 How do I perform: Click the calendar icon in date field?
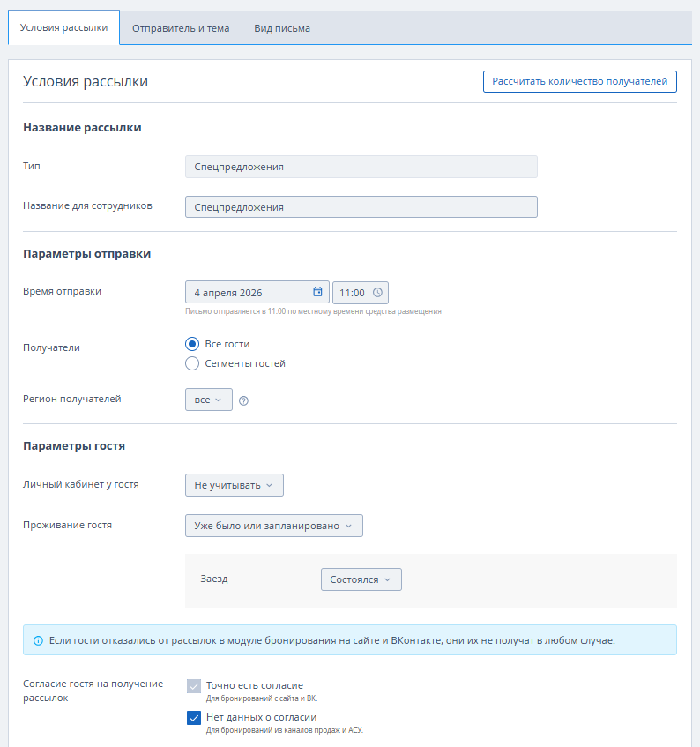[317, 293]
